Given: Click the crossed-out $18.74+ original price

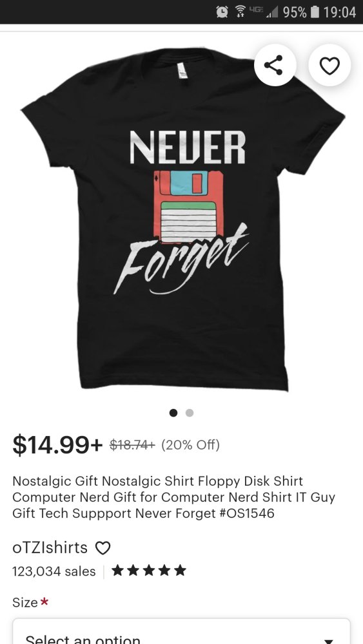Looking at the screenshot, I should click(x=132, y=445).
